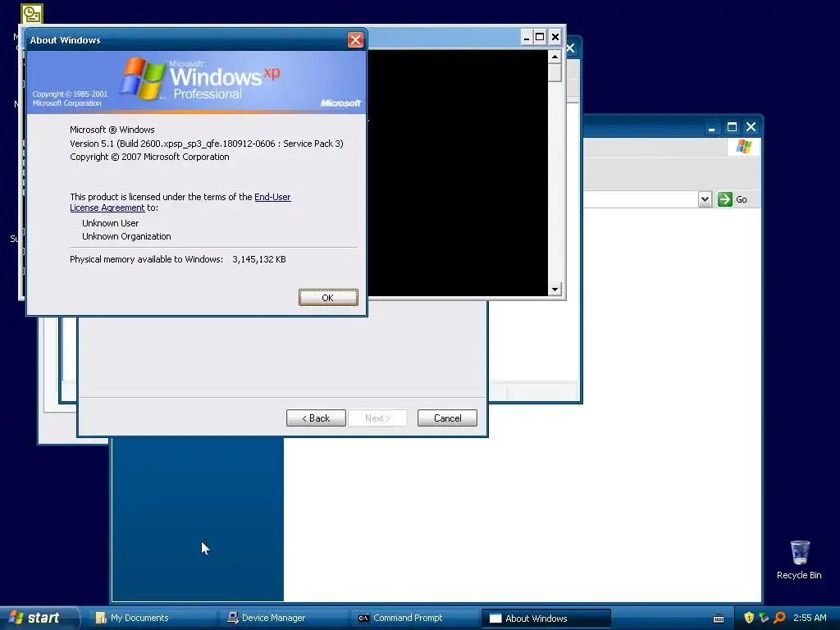Switch to Command Prompt taskbar button
The width and height of the screenshot is (840, 630).
coord(414,618)
